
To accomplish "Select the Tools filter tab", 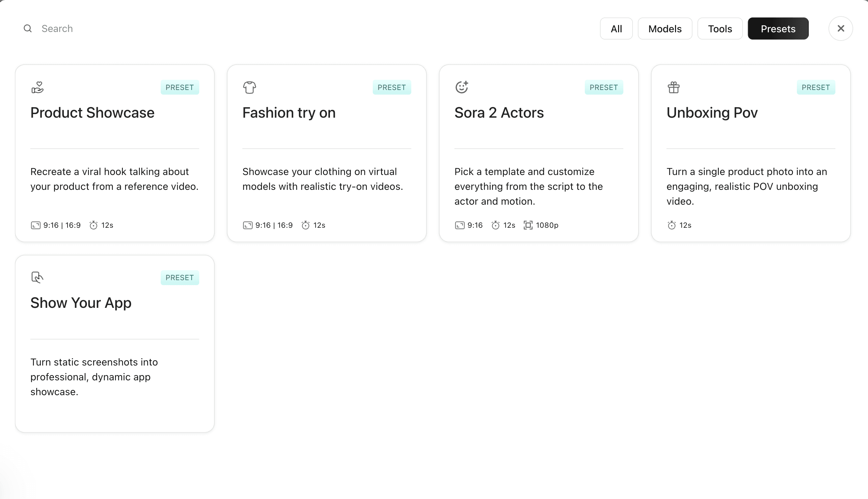I will click(720, 29).
